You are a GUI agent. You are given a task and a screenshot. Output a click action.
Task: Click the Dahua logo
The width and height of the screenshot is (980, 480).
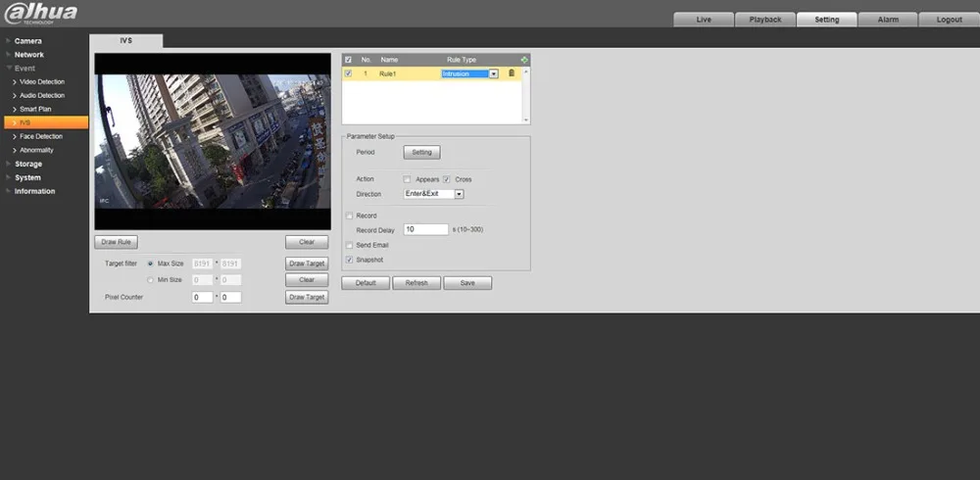point(40,12)
